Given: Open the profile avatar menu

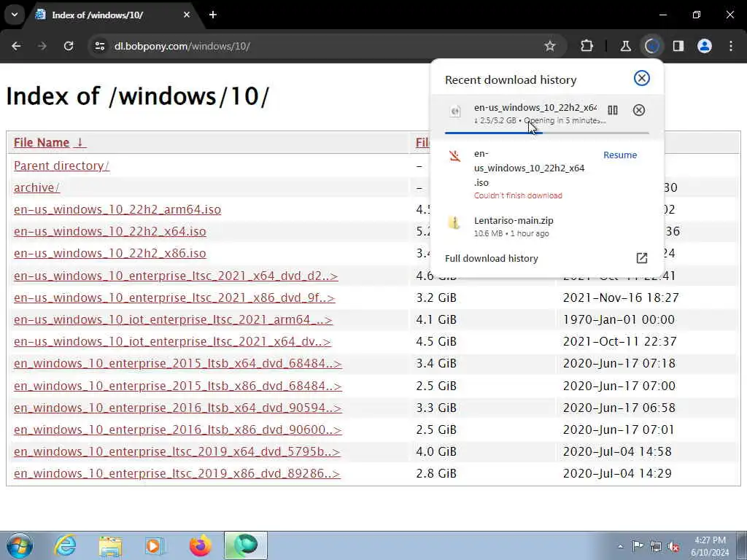Looking at the screenshot, I should [705, 46].
